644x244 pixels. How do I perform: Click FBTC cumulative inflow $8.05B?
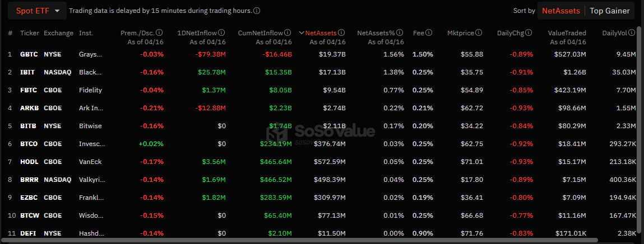coord(280,90)
